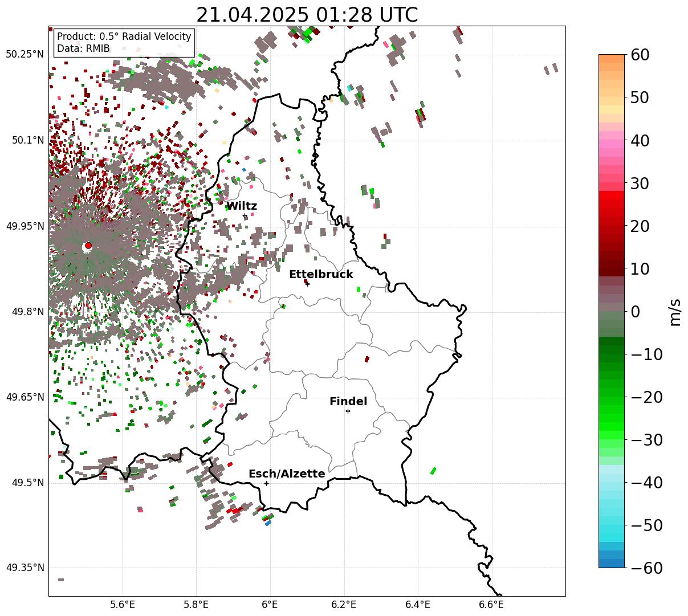
Task: Select the Ettelbruck city label
Action: click(321, 275)
